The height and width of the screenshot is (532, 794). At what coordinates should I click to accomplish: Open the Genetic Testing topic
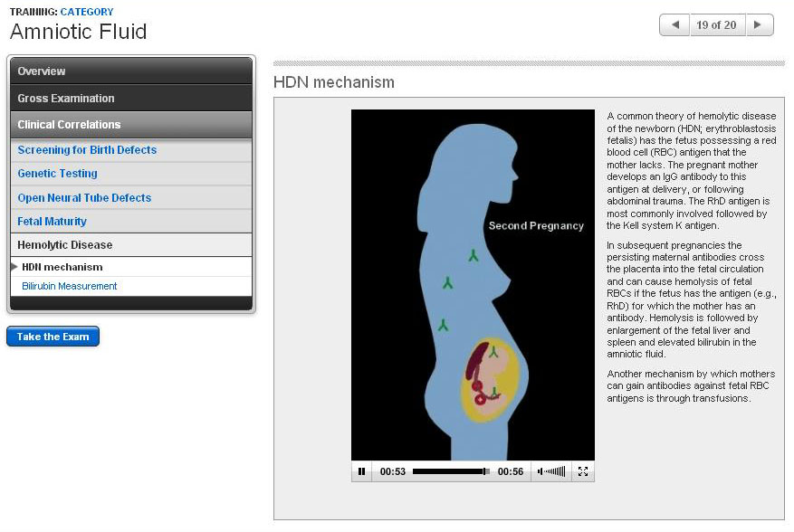(58, 174)
